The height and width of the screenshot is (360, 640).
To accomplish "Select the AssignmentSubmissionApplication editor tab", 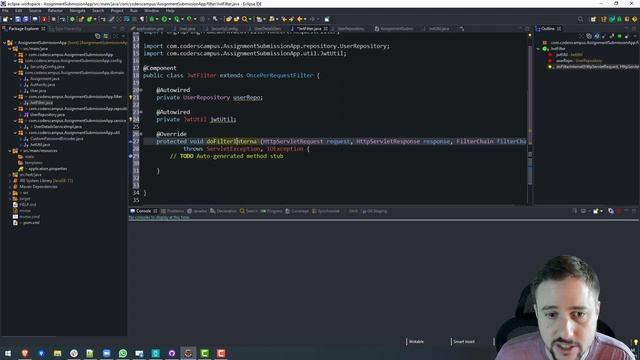I will tap(394, 29).
